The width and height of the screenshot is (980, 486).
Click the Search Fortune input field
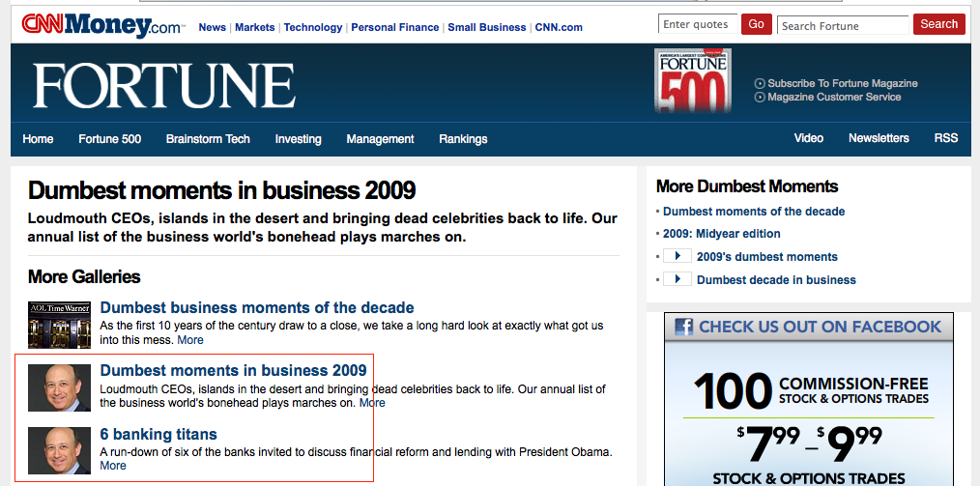coord(843,26)
